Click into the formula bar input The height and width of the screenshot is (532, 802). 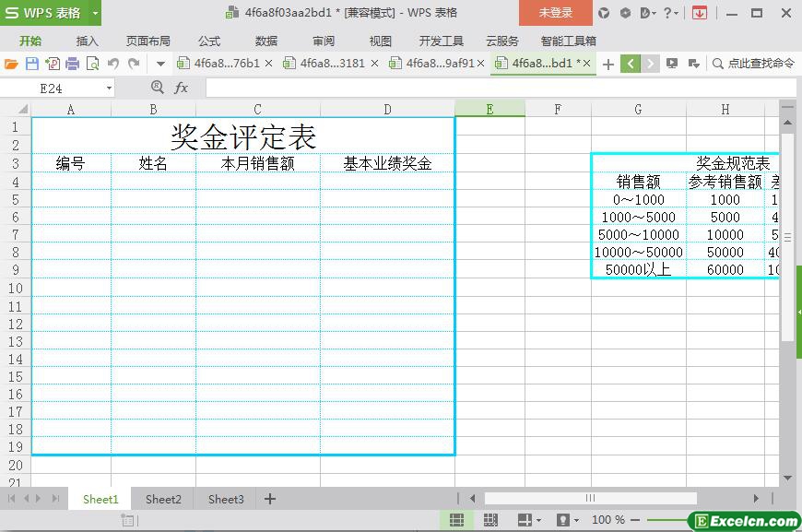coord(499,88)
